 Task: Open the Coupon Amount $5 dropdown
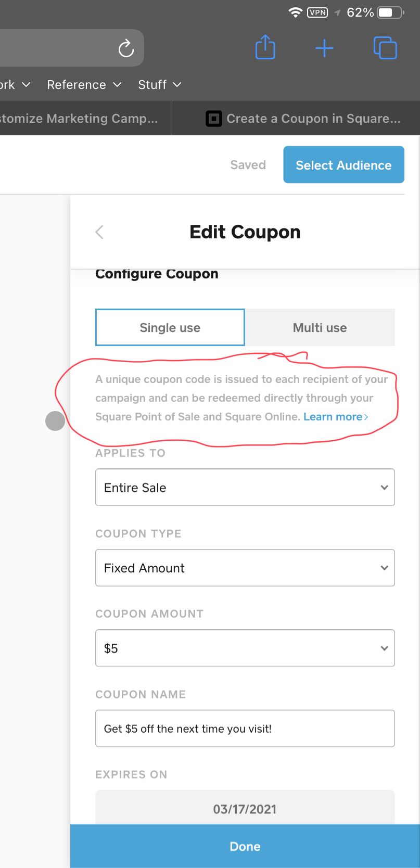tap(245, 648)
